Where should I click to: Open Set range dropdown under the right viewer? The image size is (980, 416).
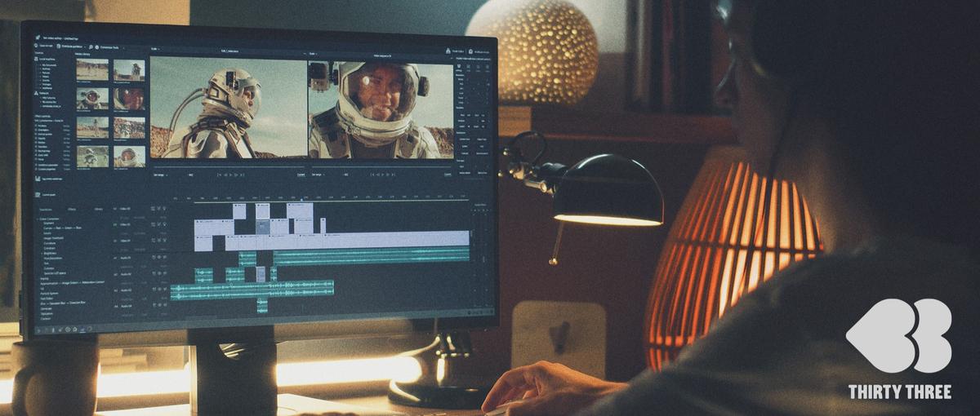[x=318, y=175]
